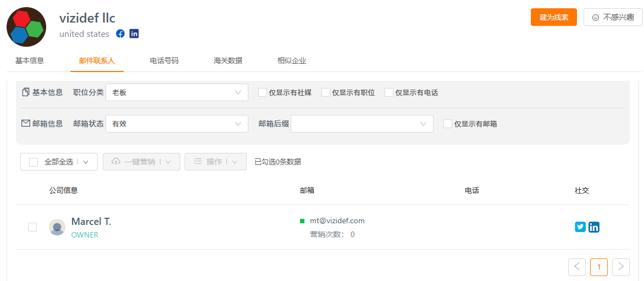The image size is (644, 281).
Task: Toggle 仅显示有社媒 checkbox
Action: [263, 92]
